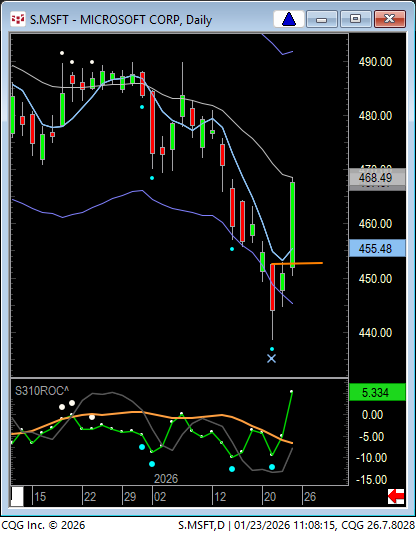Click the 480.00 price axis label
416x533 pixels.
[x=375, y=116]
